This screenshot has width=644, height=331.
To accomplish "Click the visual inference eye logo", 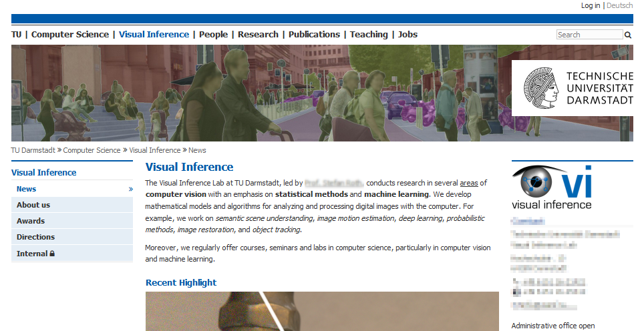I will coord(552,188).
